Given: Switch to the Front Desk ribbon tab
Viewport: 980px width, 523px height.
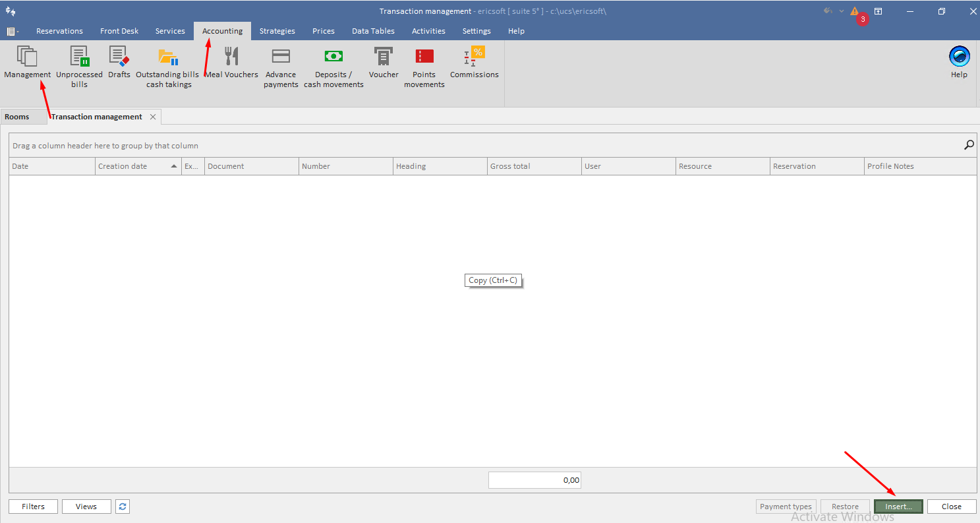Looking at the screenshot, I should pos(119,31).
